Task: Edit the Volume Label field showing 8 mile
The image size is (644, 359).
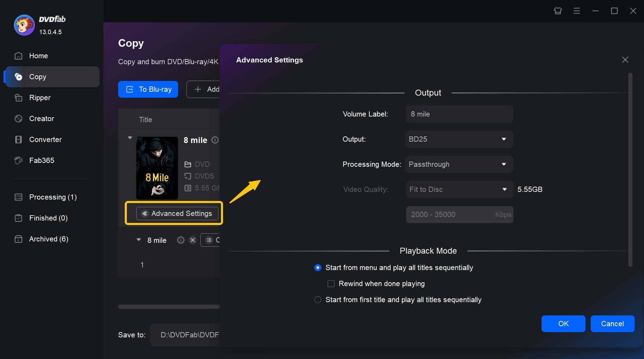Action: pos(459,114)
